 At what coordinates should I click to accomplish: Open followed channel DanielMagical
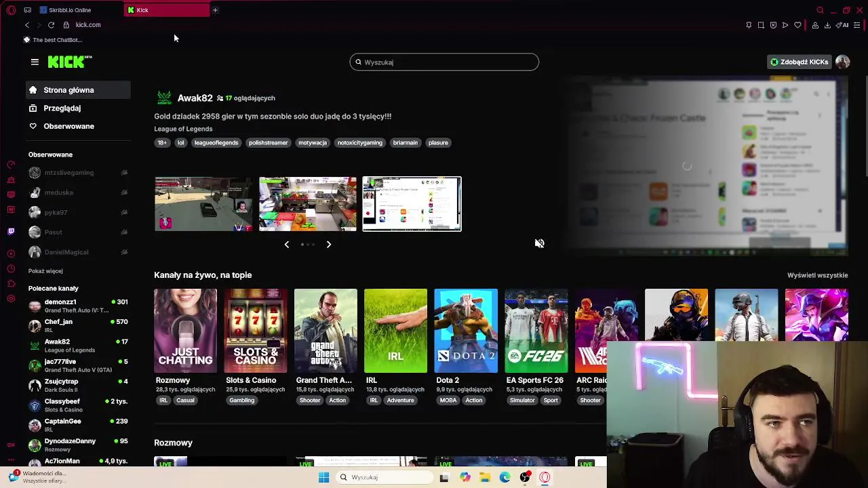(x=78, y=252)
